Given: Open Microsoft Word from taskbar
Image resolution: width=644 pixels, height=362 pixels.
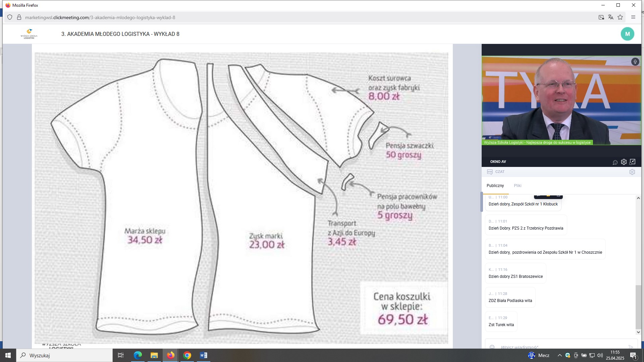Looking at the screenshot, I should [204, 355].
